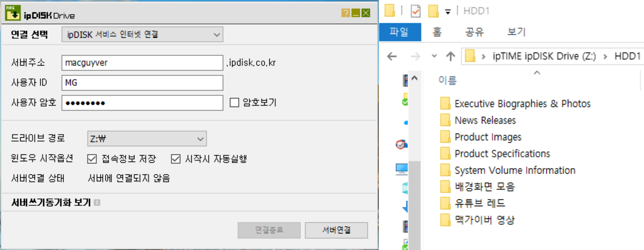644x250 pixels.
Task: Go up one level with the up arrow
Action: [450, 56]
